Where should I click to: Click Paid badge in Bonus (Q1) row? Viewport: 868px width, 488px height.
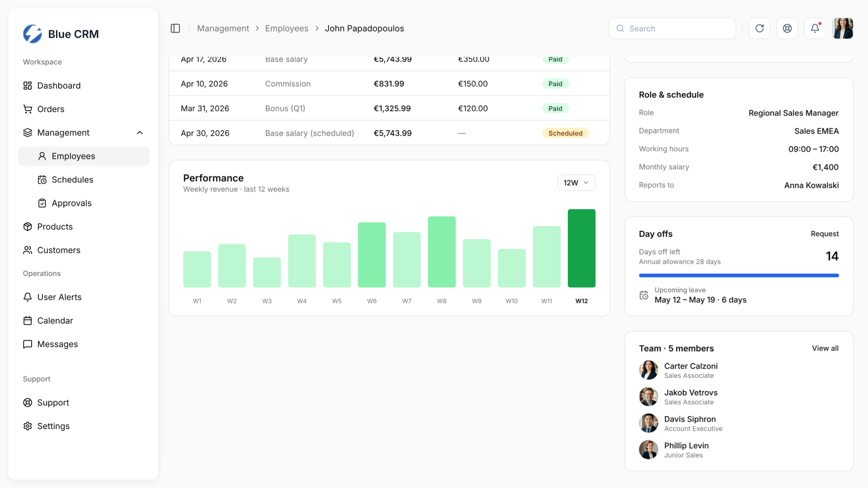[x=555, y=108]
